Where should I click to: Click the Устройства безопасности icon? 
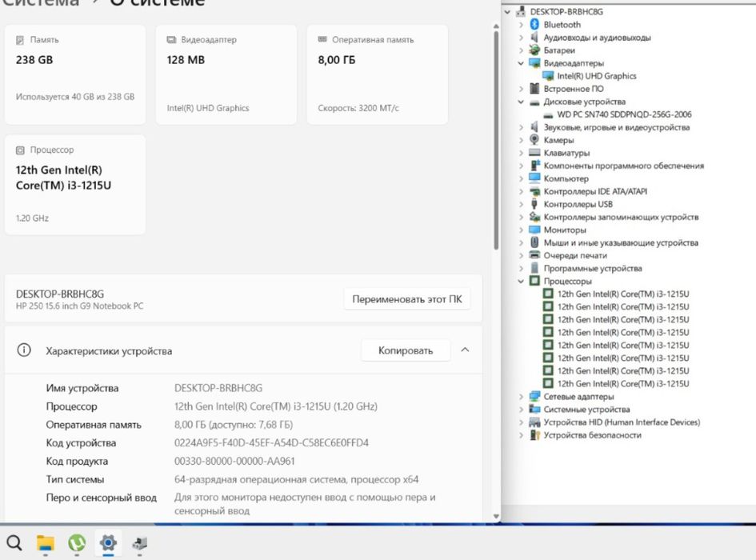[x=534, y=434]
